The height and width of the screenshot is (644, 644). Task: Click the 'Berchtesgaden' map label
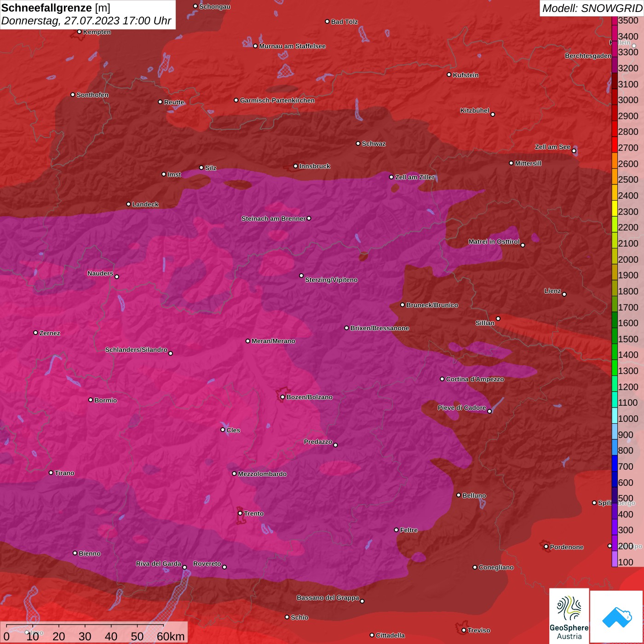click(588, 56)
